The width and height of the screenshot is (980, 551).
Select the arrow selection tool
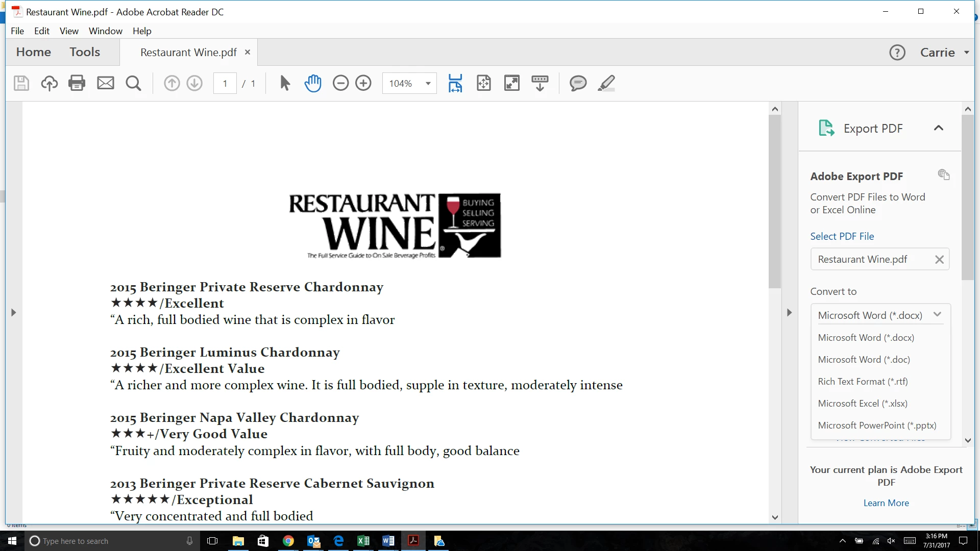(x=285, y=83)
